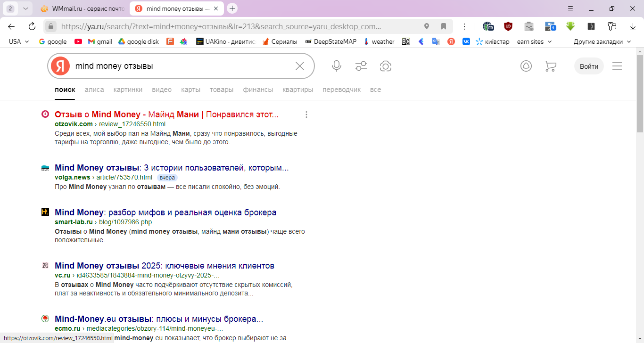Open vc.ru Mind Money отзывы 2025 result

point(165,266)
